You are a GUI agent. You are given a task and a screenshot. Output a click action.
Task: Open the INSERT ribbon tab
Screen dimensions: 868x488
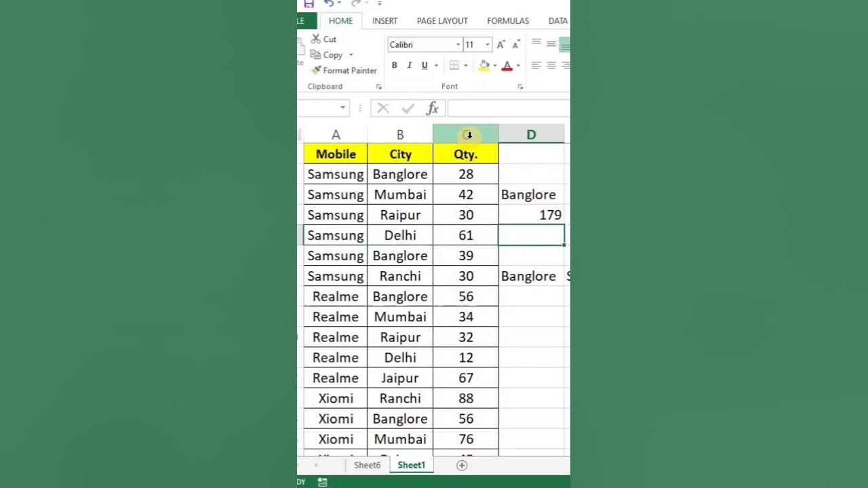384,21
